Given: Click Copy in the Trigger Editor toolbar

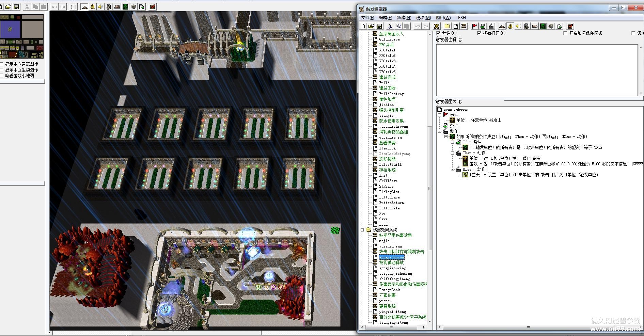Looking at the screenshot, I should [398, 26].
